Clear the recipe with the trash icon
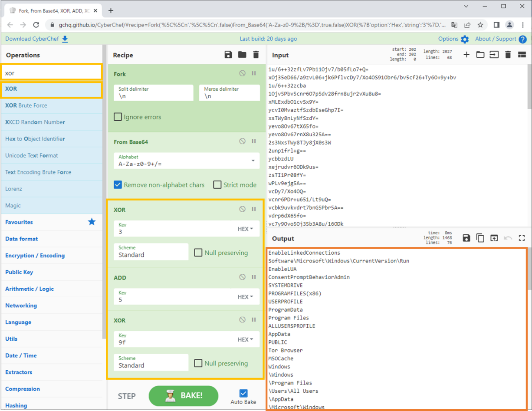 (256, 55)
